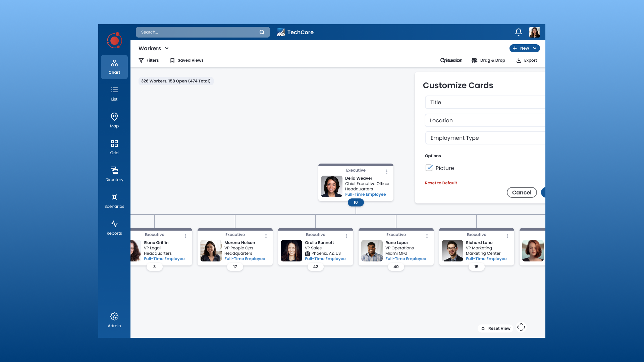Screen dimensions: 644x362
Task: Click Filters menu item
Action: coord(149,60)
